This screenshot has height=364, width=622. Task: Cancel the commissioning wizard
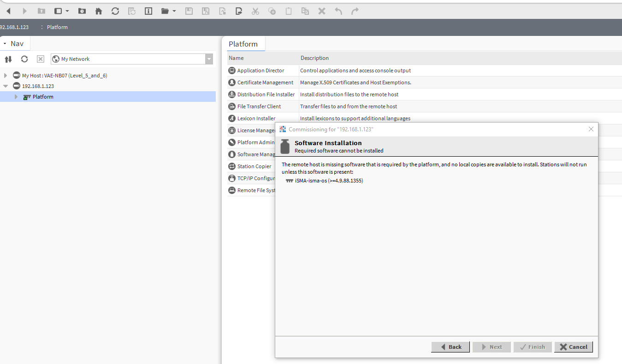[573, 347]
